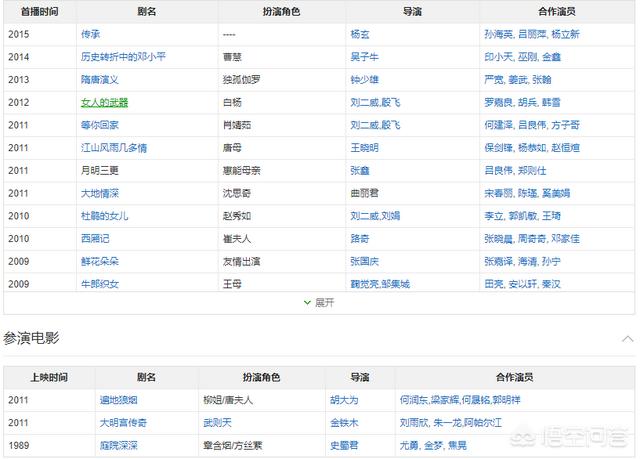Image resolution: width=640 pixels, height=459 pixels.
Task: Open co-star link 安以轩
Action: pyautogui.click(x=522, y=284)
